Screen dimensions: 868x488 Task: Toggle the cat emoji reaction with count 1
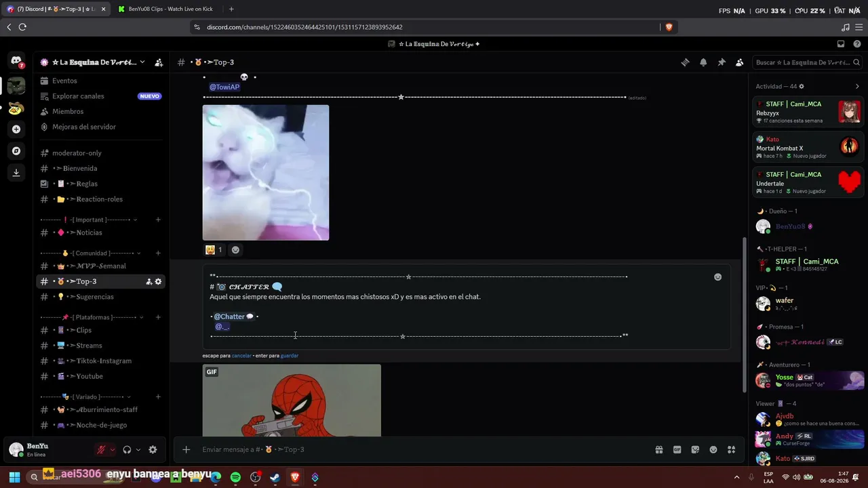click(x=214, y=249)
